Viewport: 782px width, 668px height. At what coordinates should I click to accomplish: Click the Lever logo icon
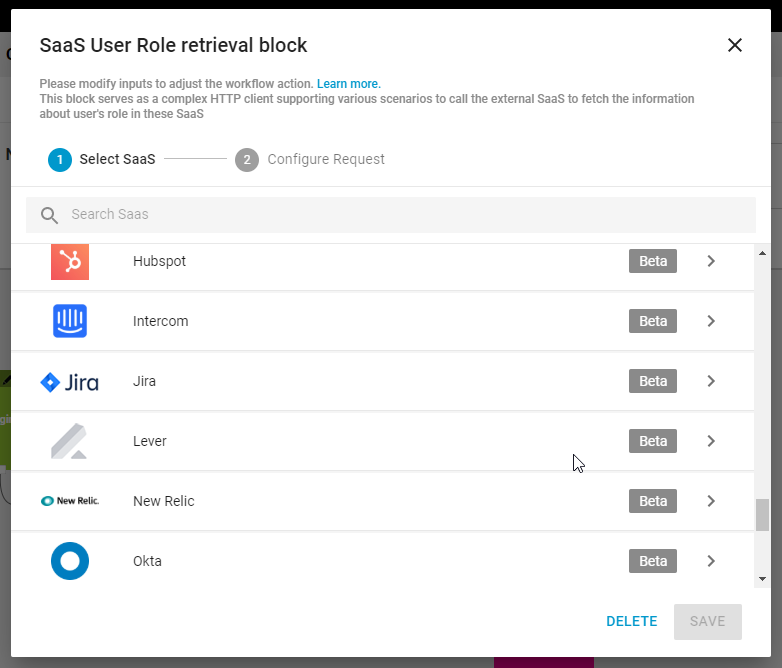69,441
